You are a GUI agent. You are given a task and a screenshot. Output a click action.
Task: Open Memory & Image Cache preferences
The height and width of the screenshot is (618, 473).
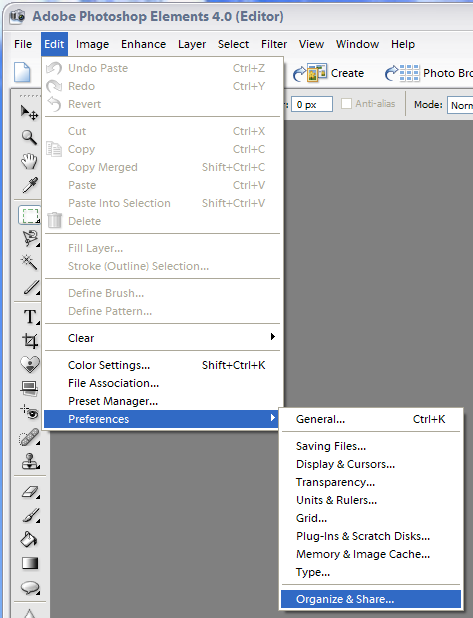point(371,554)
